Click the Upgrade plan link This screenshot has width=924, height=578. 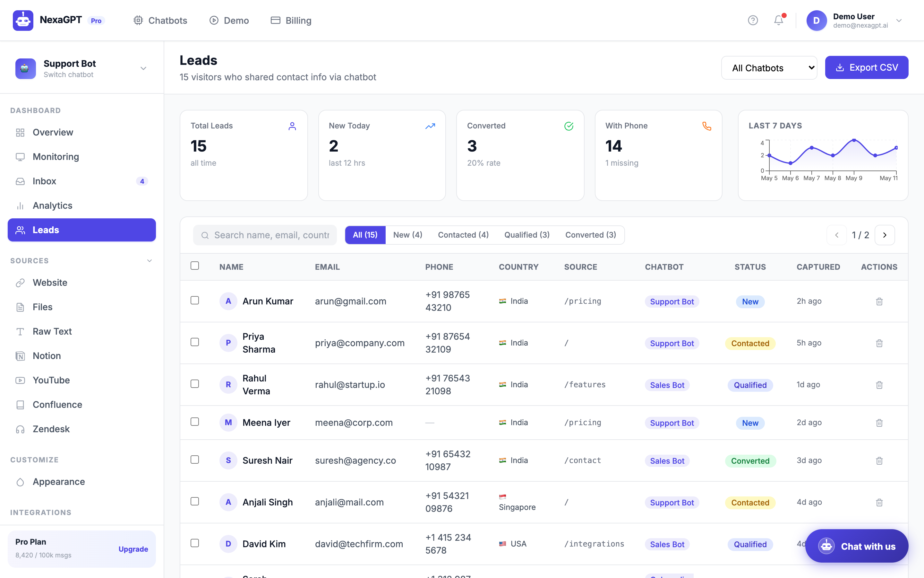(x=133, y=549)
